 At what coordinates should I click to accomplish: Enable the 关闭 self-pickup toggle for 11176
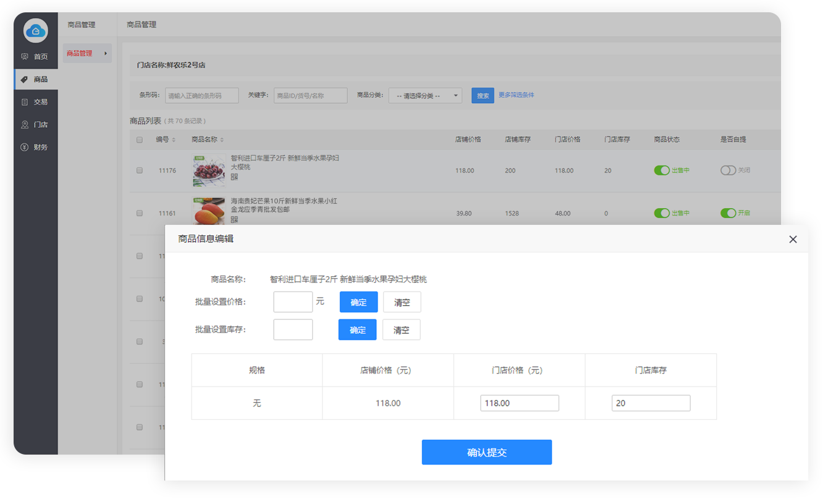(x=728, y=170)
